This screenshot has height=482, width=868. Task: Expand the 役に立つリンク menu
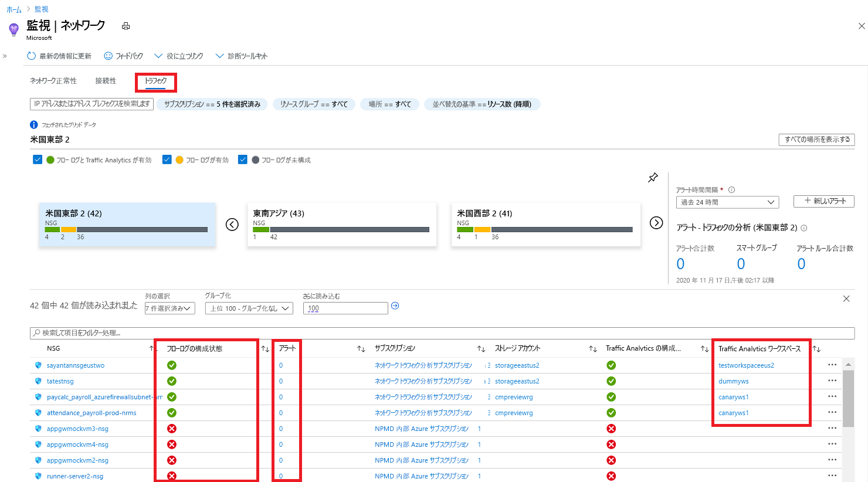(x=178, y=56)
